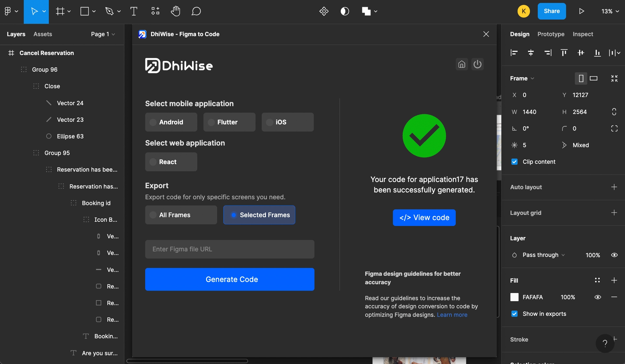Open Frame tool options chevron
Viewport: 625px width, 364px height.
69,11
